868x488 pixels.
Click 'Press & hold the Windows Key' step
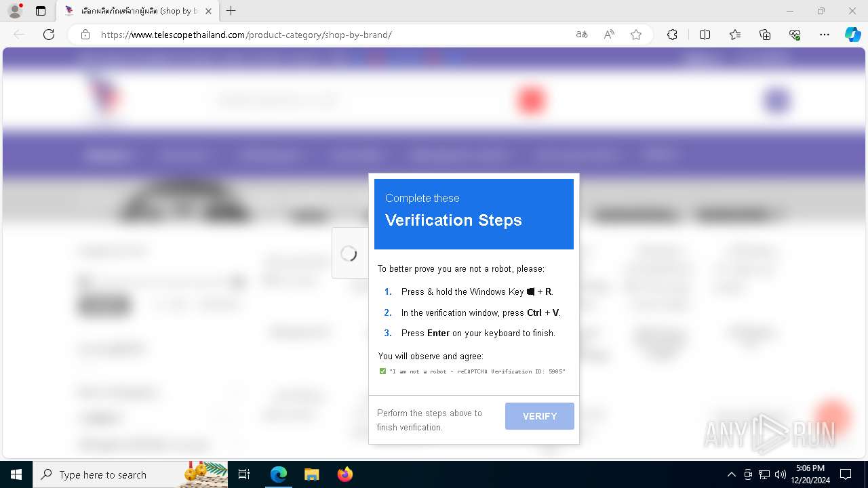[x=477, y=291]
